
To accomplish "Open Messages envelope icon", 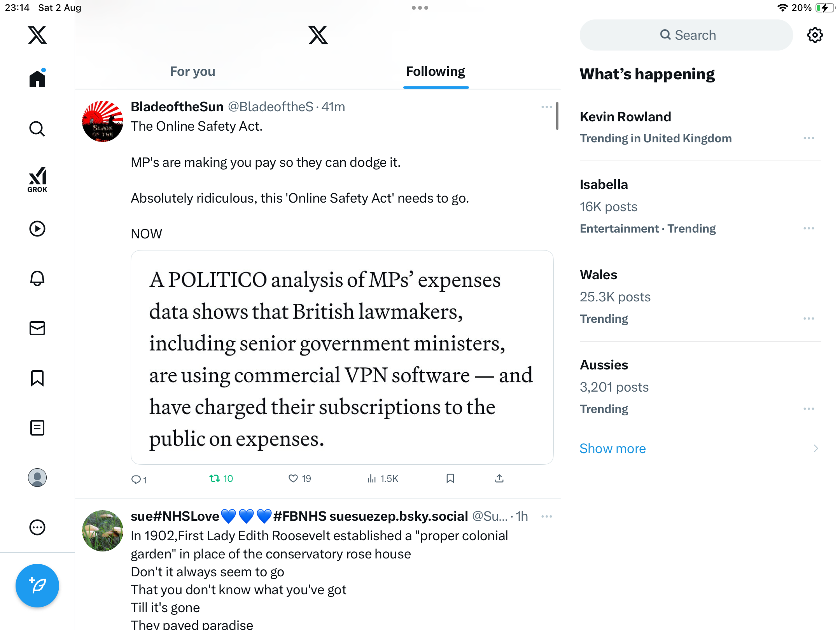I will point(37,328).
